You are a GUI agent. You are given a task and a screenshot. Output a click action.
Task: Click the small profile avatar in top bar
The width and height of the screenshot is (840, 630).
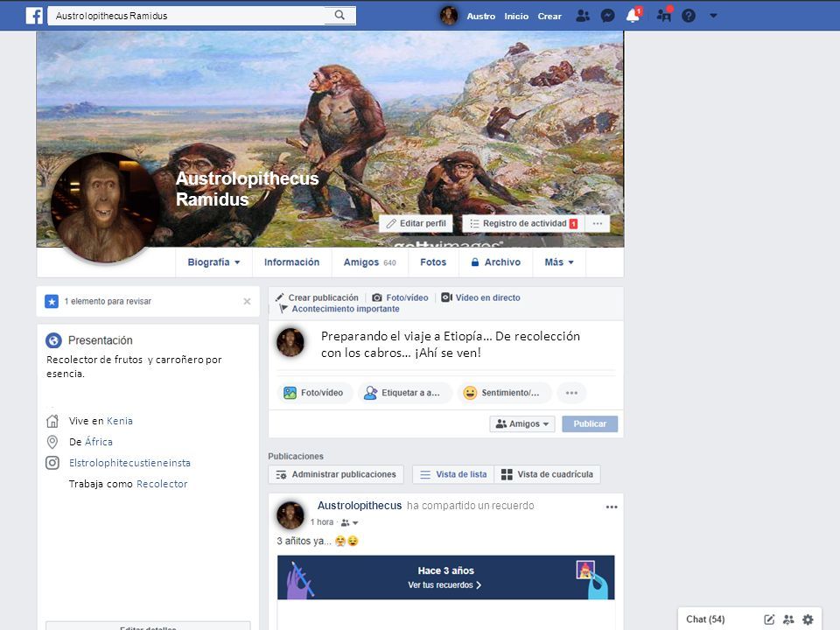pos(448,16)
